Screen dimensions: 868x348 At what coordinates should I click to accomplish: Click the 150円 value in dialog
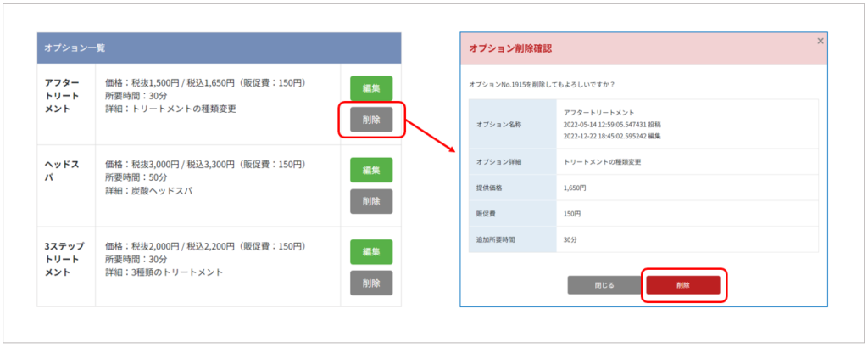[572, 214]
